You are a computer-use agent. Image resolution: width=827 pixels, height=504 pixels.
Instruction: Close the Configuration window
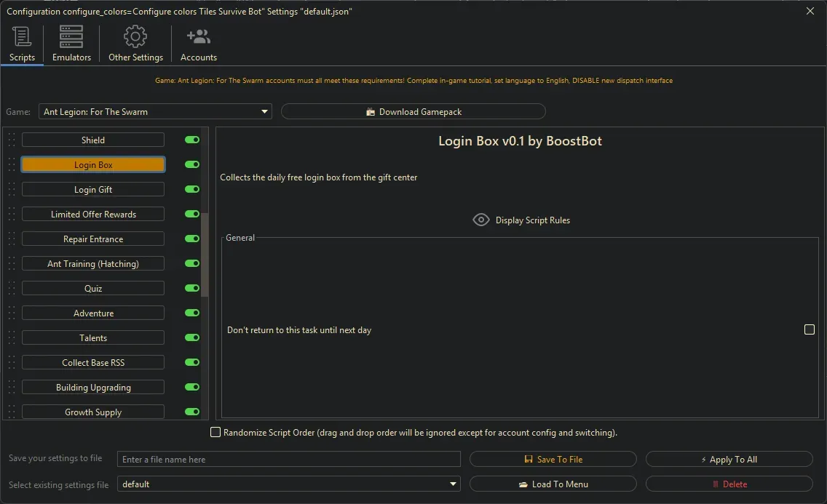(x=810, y=11)
